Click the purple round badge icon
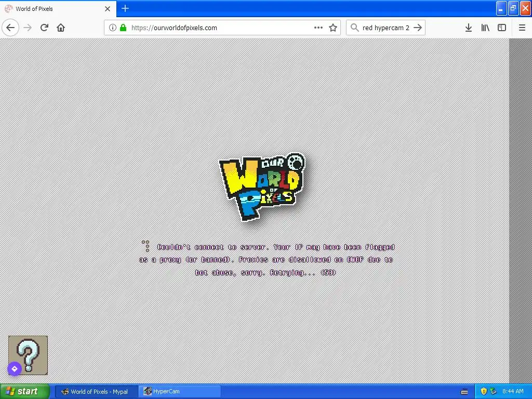532x399 pixels. tap(15, 368)
